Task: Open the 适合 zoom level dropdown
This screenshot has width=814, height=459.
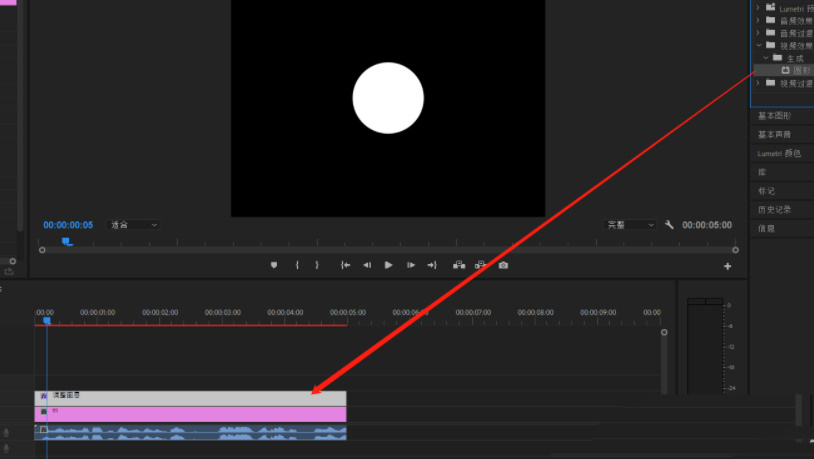Action: 134,225
